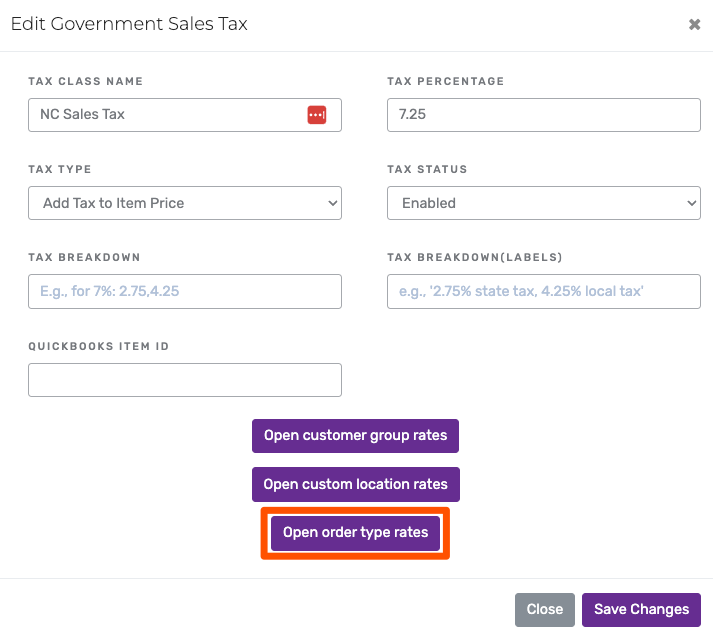Click the Tax Percentage label
Viewport: 713px width, 641px height.
pyautogui.click(x=446, y=81)
